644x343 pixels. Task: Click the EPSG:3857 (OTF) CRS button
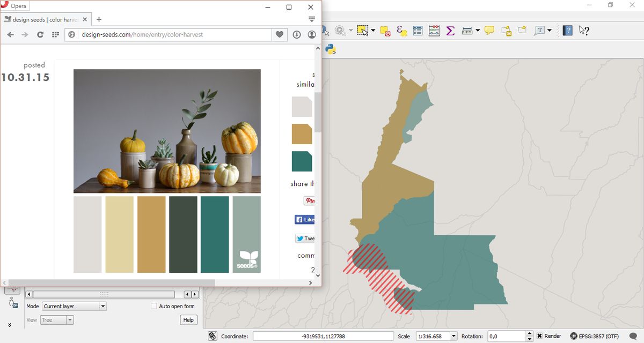pyautogui.click(x=594, y=336)
